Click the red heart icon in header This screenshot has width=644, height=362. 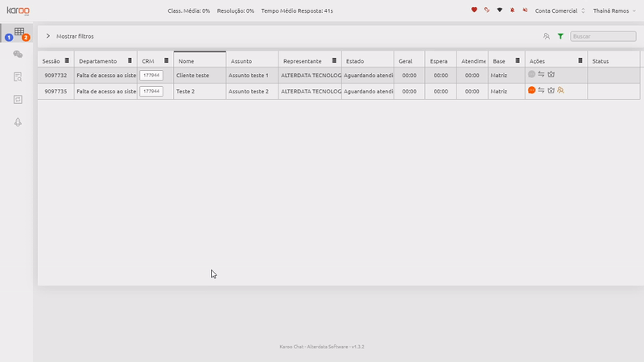click(474, 10)
